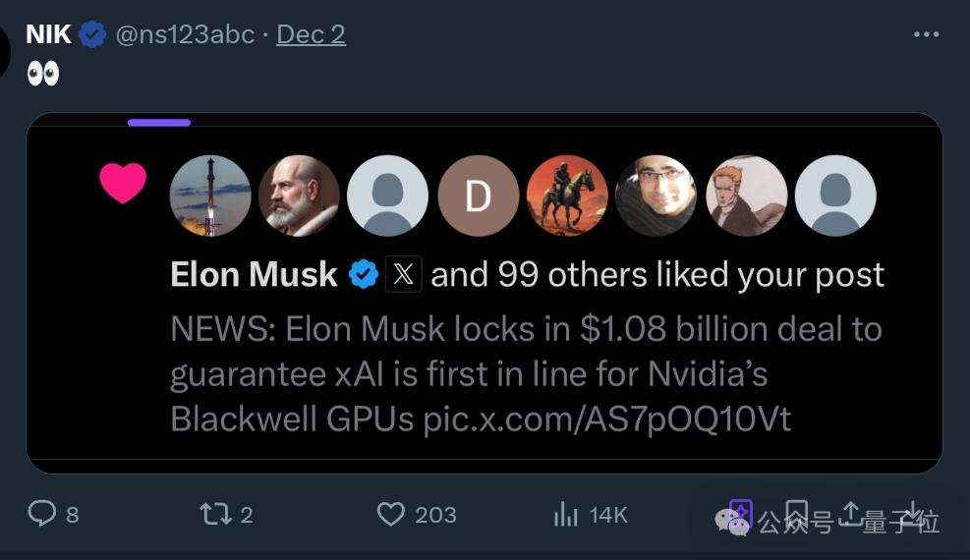Screen dimensions: 970x560
Task: Click NIK's blue verified badge
Action: 92,34
